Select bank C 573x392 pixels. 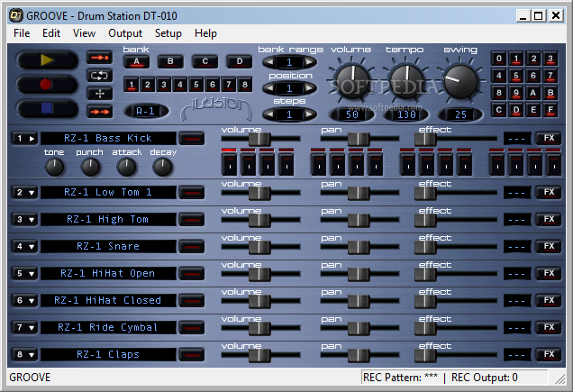(205, 61)
